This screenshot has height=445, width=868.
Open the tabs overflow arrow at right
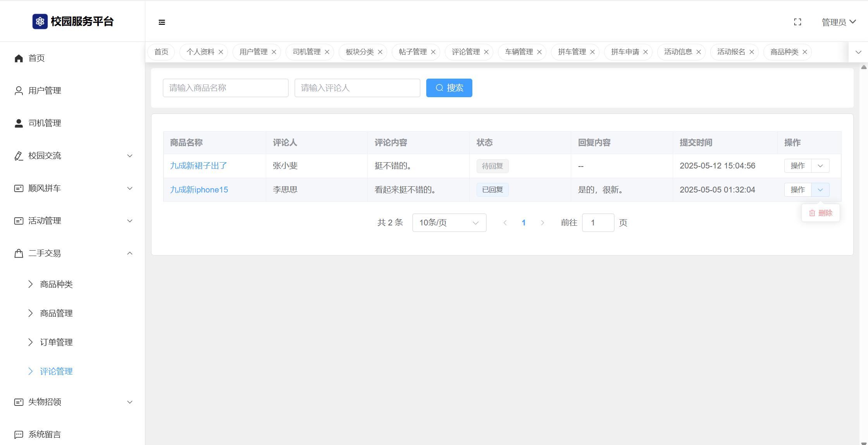pyautogui.click(x=858, y=52)
